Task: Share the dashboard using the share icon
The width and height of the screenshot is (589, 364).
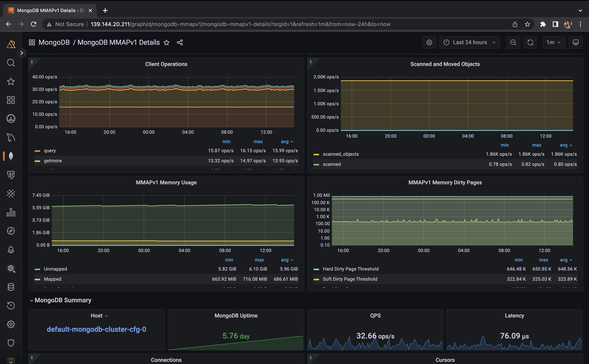Action: point(180,43)
